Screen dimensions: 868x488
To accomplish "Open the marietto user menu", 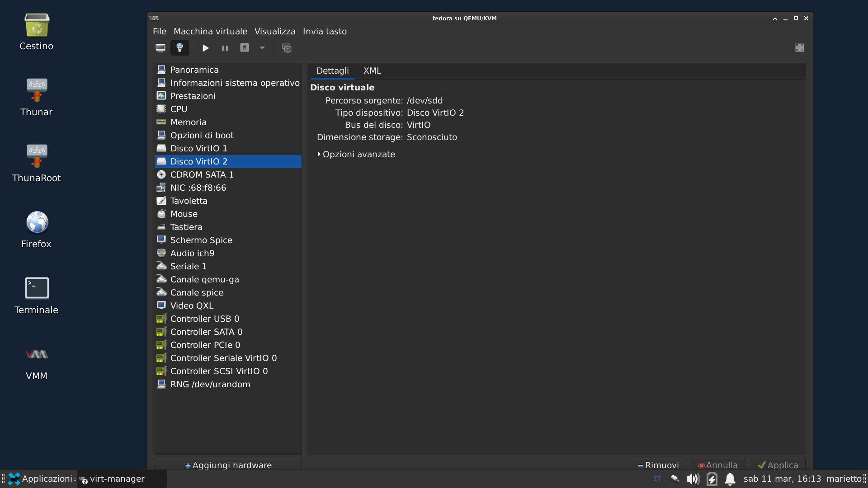I will [x=844, y=479].
